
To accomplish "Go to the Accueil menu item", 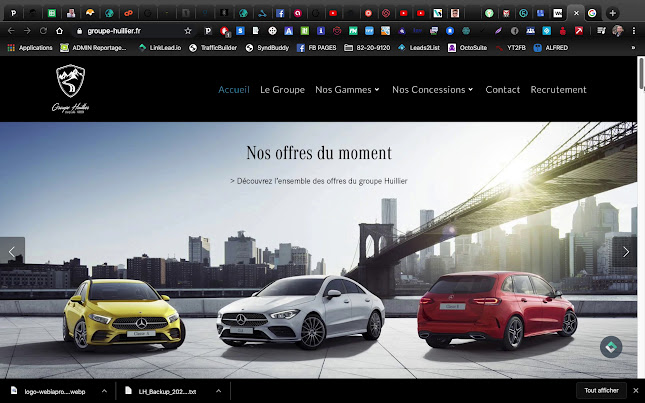I will 234,90.
